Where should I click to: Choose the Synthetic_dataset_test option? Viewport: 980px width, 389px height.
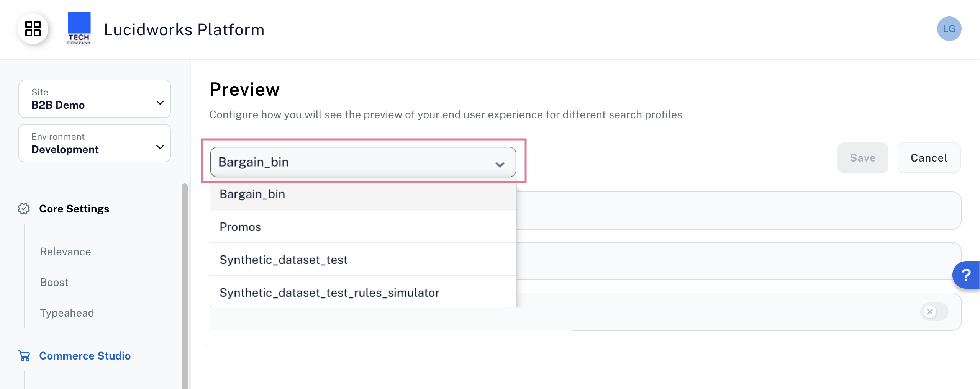click(x=363, y=260)
